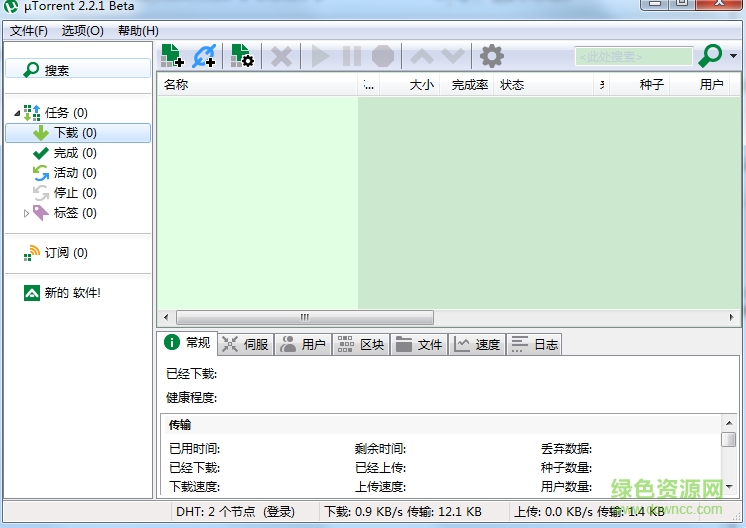Switch to the 速度 tab
This screenshot has height=528, width=746.
[x=477, y=344]
